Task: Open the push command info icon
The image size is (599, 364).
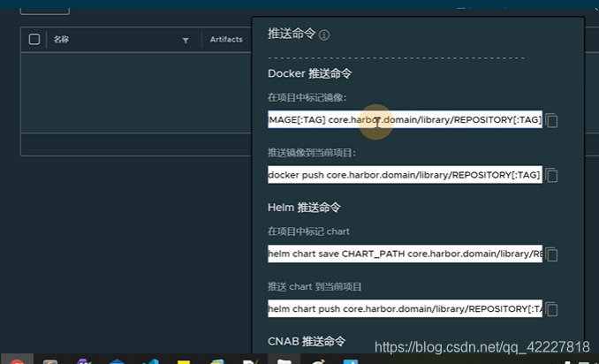Action: [x=324, y=35]
